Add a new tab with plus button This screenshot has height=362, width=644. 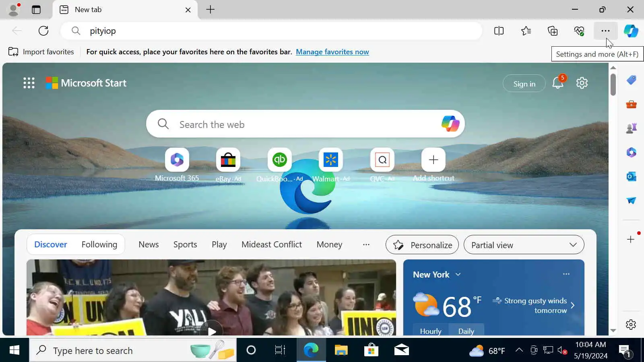pos(211,10)
